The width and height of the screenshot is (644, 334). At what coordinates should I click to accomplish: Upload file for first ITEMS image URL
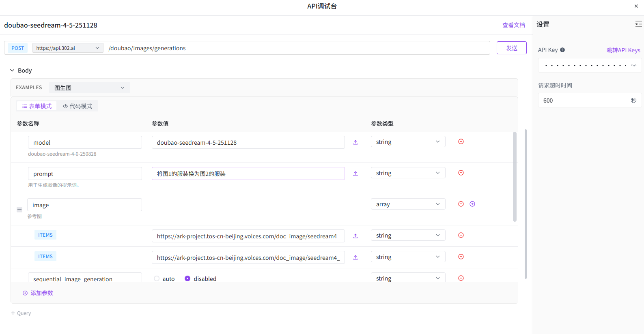coord(355,236)
